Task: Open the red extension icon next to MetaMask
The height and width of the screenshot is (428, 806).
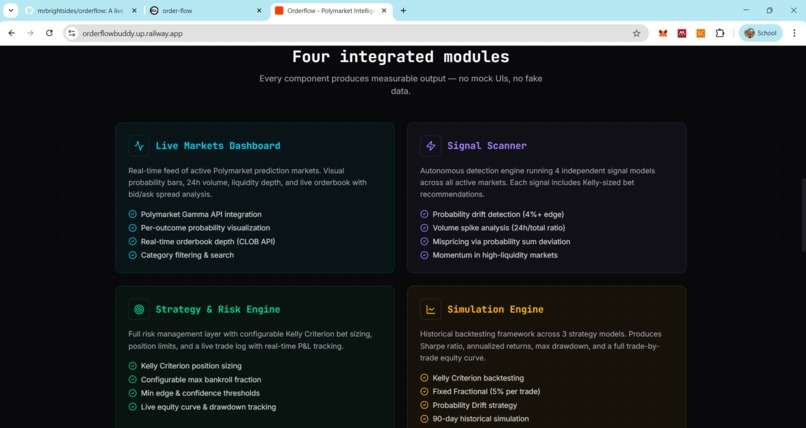Action: (682, 33)
